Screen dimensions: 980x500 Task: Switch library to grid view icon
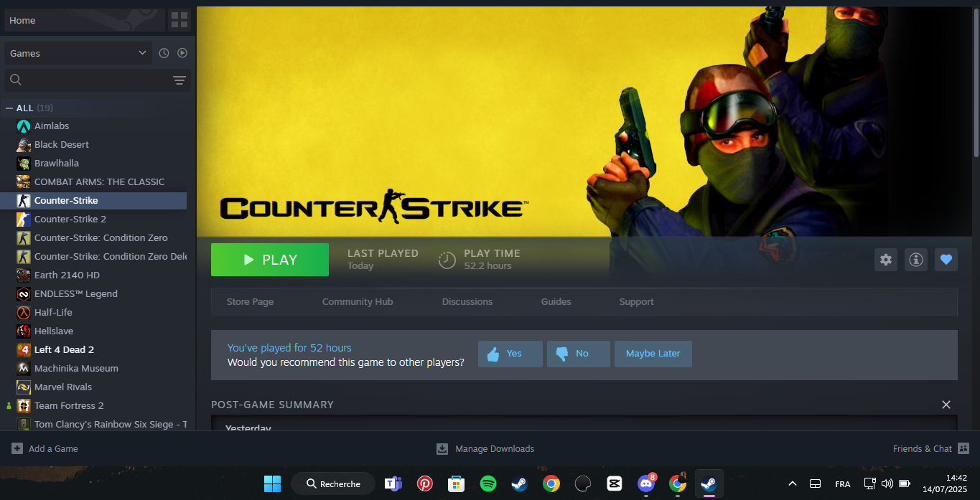pyautogui.click(x=179, y=20)
